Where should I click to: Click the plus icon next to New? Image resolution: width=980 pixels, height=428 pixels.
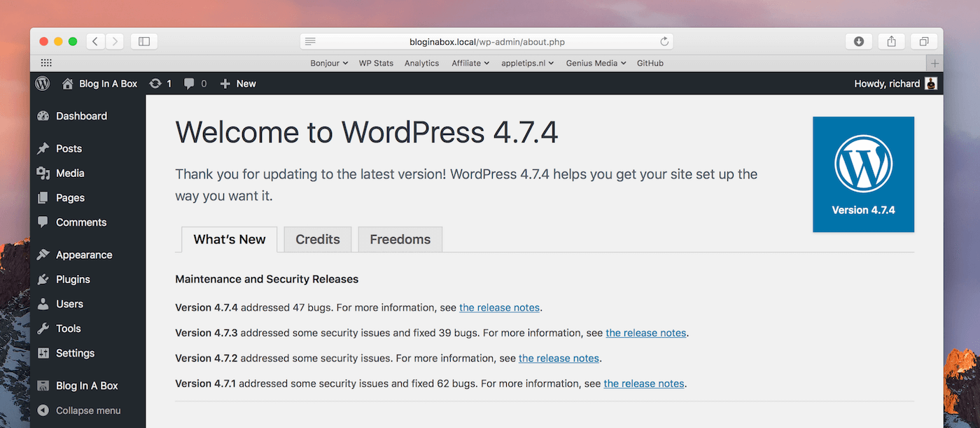tap(225, 84)
